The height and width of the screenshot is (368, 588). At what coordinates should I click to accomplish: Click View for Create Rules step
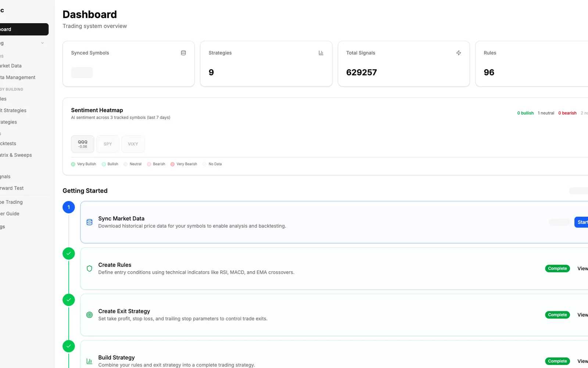[582, 269]
